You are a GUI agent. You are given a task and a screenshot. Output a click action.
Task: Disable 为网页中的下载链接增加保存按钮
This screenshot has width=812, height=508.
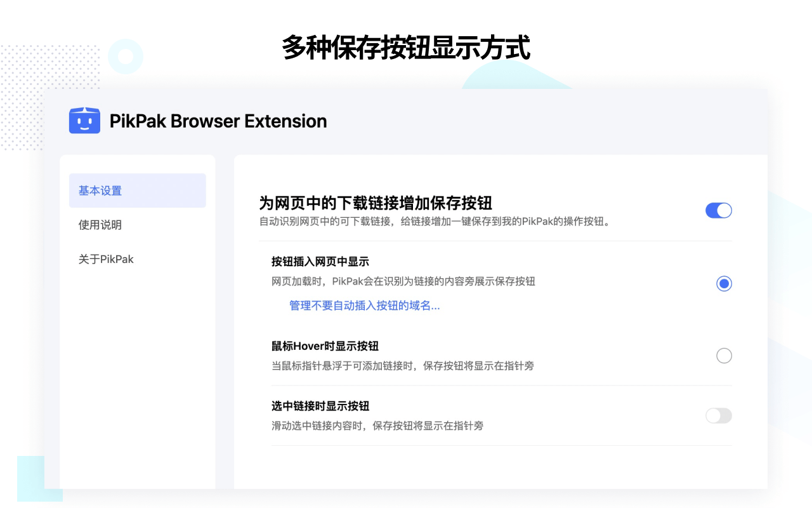coord(718,210)
